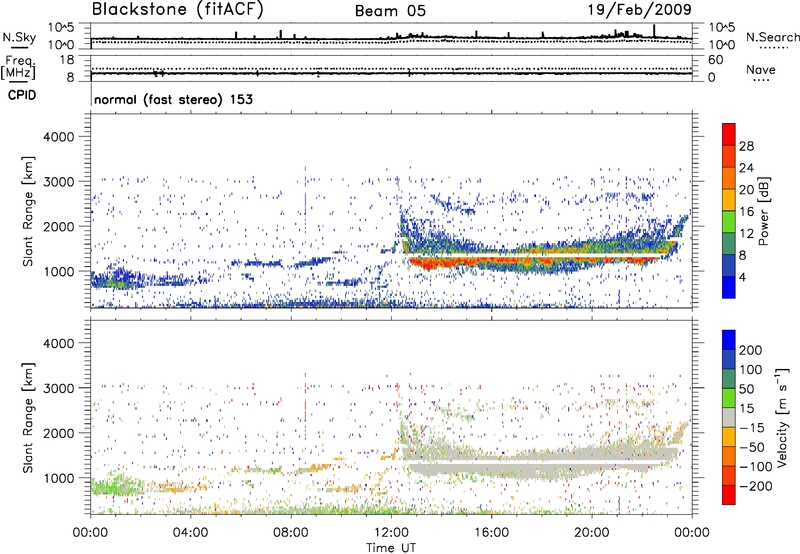Click the "-100" velocity colorbar label
This screenshot has width=800, height=554.
click(x=755, y=467)
